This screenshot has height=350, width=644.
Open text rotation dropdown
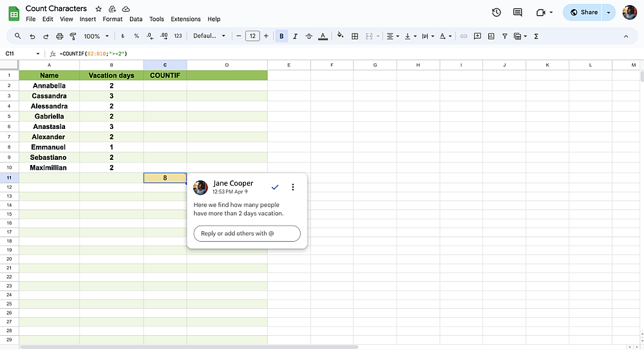click(446, 36)
